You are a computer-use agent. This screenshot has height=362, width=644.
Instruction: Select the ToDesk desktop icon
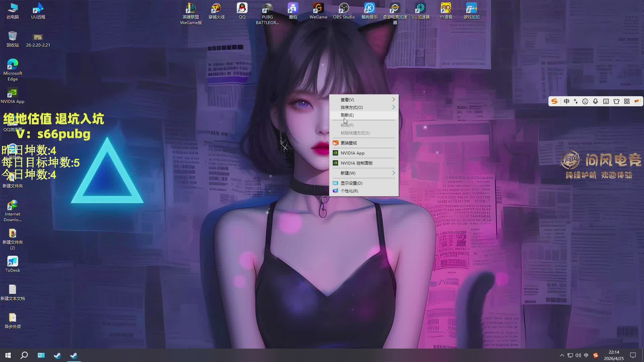pyautogui.click(x=12, y=264)
